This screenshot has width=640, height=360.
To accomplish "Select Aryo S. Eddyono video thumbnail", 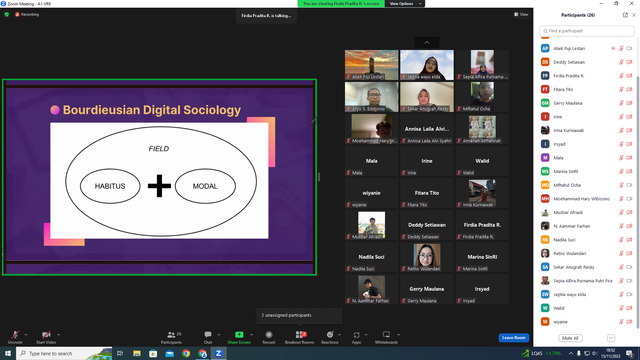I will pyautogui.click(x=371, y=97).
